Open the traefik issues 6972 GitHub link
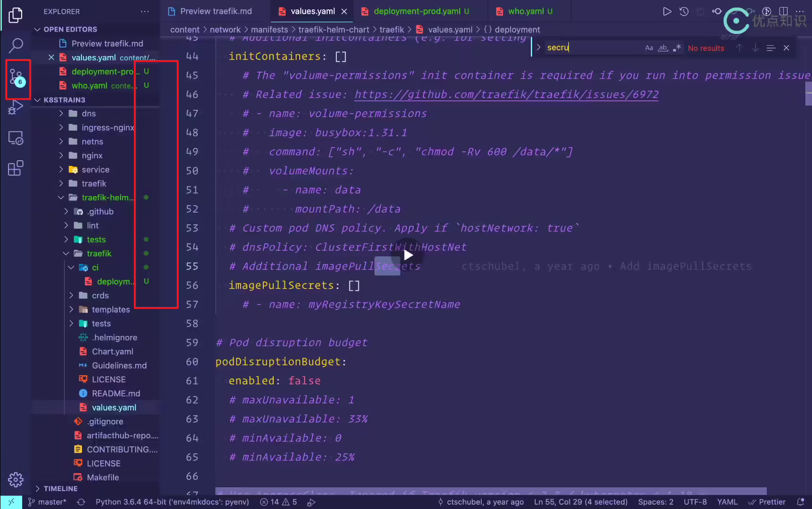This screenshot has width=812, height=509. click(506, 94)
